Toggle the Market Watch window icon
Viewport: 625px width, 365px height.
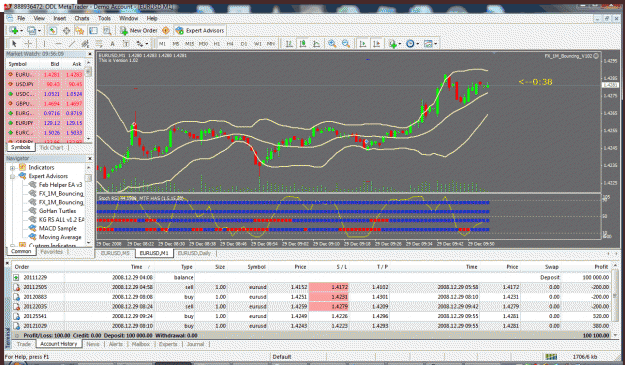(52, 31)
